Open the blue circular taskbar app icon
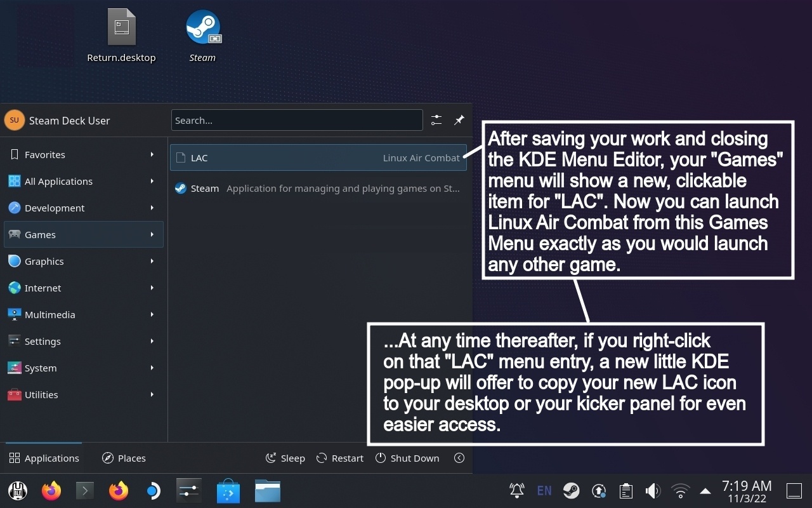Screen dimensions: 812x508 [152, 491]
